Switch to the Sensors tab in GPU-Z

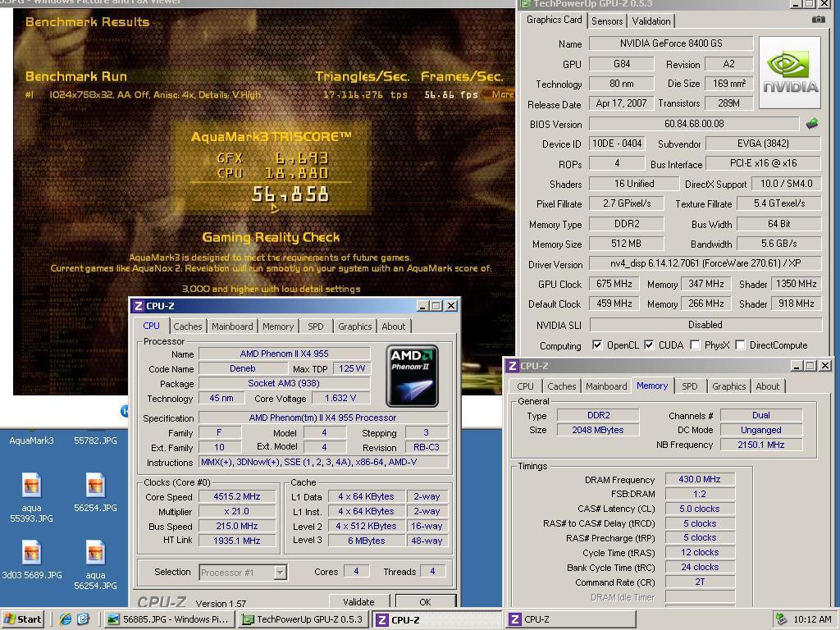607,21
